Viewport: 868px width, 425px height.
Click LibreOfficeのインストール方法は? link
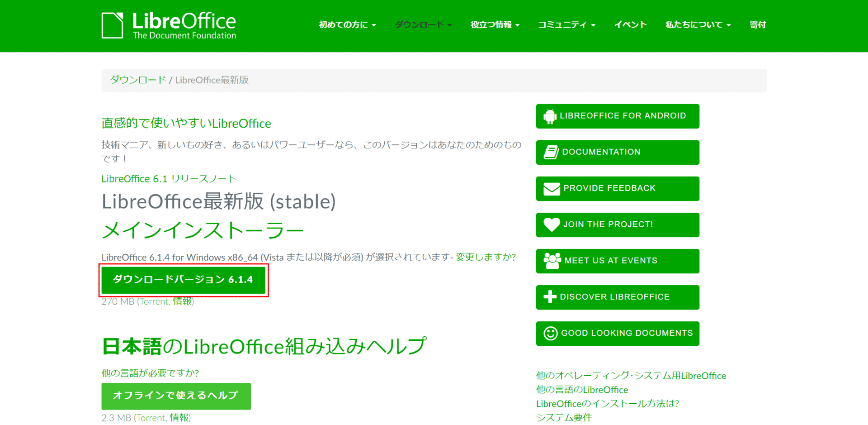pos(608,404)
